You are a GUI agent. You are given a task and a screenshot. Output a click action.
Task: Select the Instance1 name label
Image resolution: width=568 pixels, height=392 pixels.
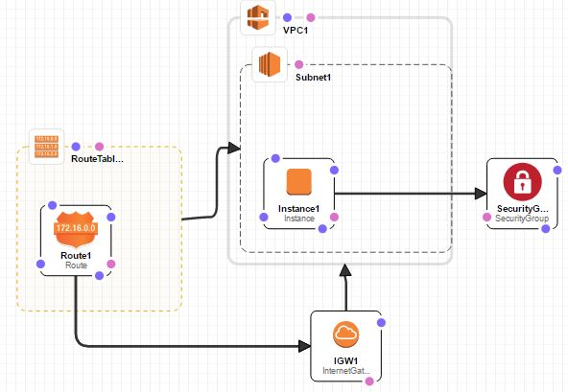[x=298, y=209]
